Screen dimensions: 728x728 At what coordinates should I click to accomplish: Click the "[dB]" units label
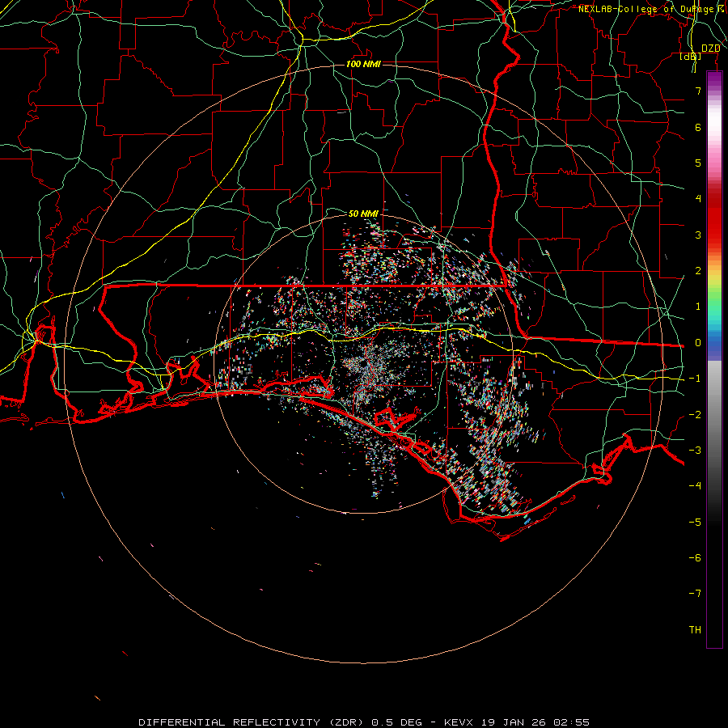691,57
